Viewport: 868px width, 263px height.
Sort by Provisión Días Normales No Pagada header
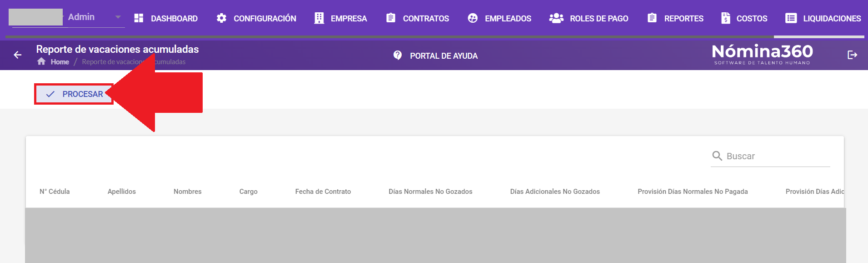(x=693, y=192)
